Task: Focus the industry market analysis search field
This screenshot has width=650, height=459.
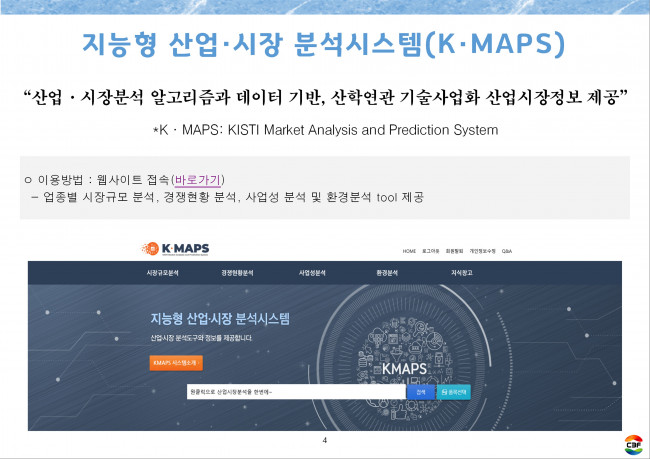Action: pyautogui.click(x=296, y=392)
